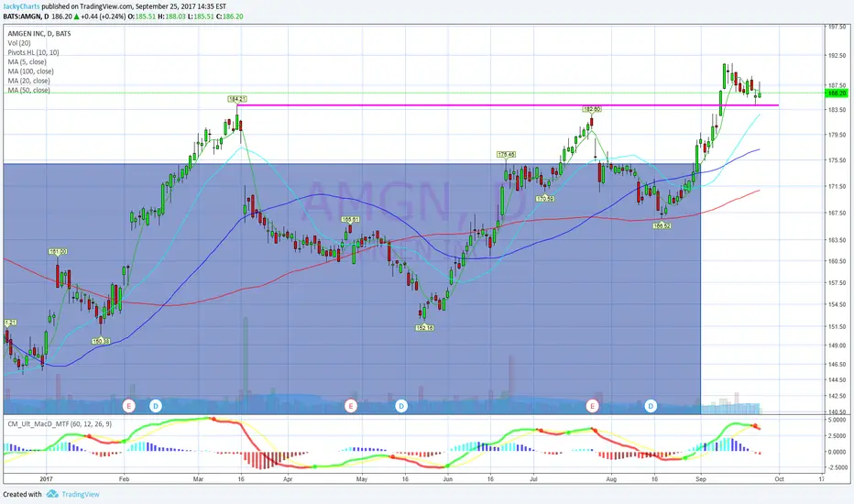Select the MA (20, close) label
This screenshot has width=854, height=504.
pos(29,81)
